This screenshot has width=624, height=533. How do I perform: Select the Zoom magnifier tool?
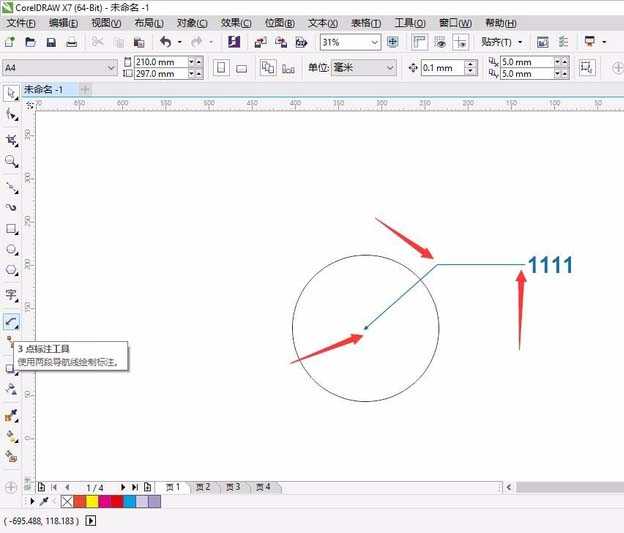(11, 161)
